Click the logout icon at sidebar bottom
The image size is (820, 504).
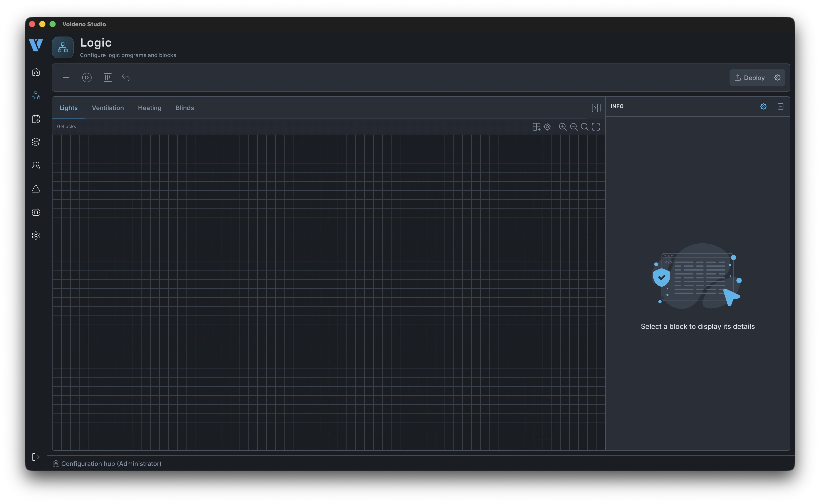point(36,457)
